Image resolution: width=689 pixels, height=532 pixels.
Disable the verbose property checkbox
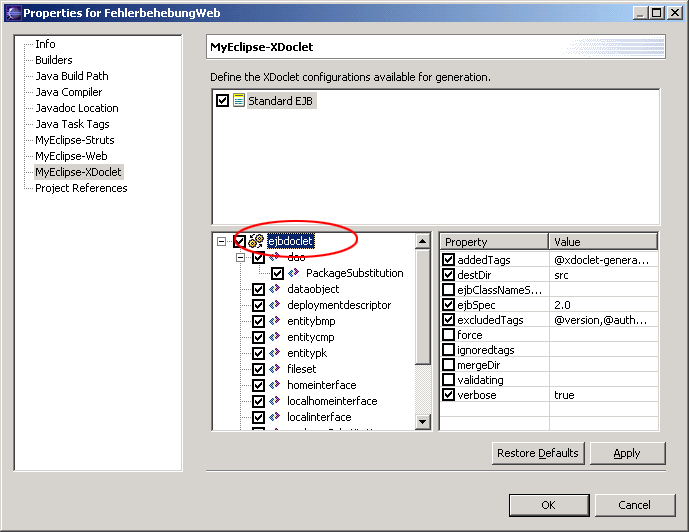[x=448, y=395]
